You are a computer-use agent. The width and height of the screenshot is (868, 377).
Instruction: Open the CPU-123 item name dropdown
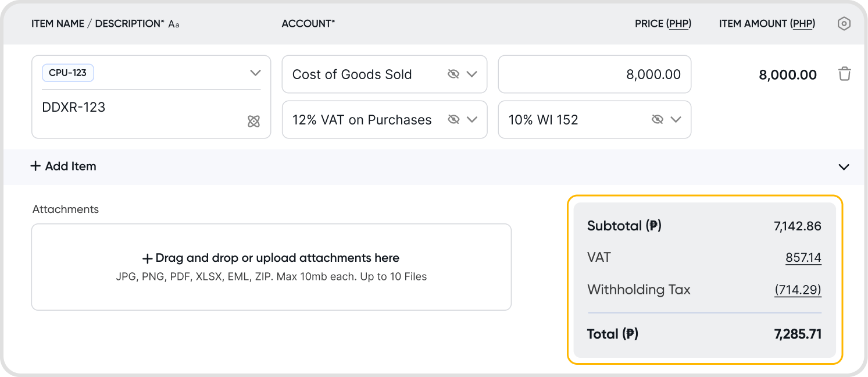point(255,73)
